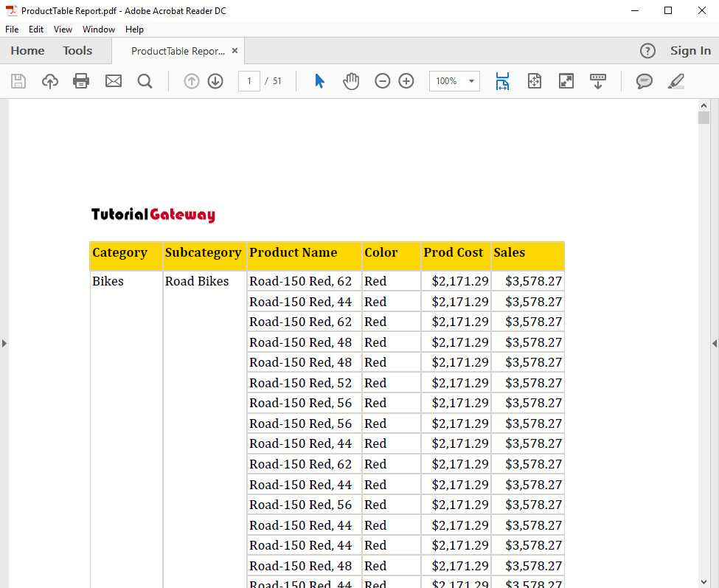Open the Comment tool speech bubble icon
719x588 pixels.
tap(644, 81)
